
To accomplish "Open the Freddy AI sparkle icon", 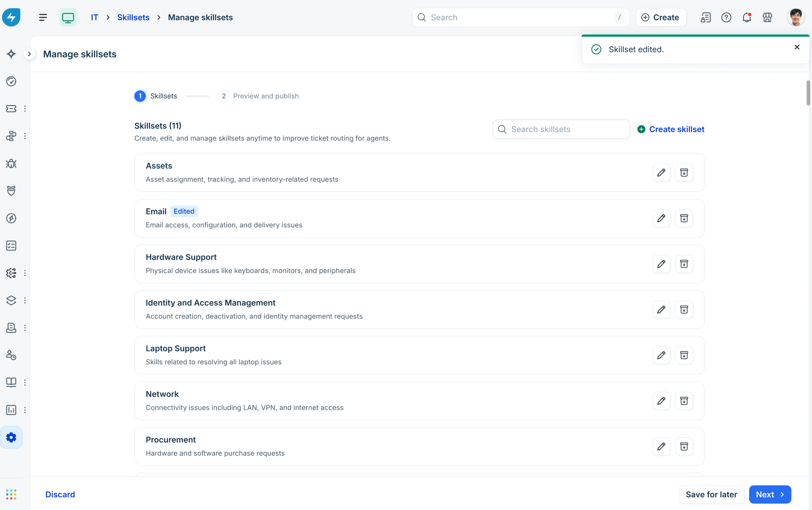I will [11, 54].
